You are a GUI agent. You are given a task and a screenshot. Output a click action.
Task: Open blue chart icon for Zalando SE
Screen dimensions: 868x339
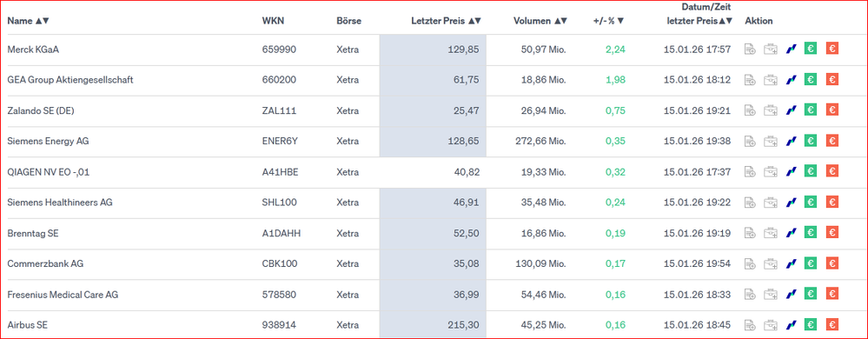791,110
